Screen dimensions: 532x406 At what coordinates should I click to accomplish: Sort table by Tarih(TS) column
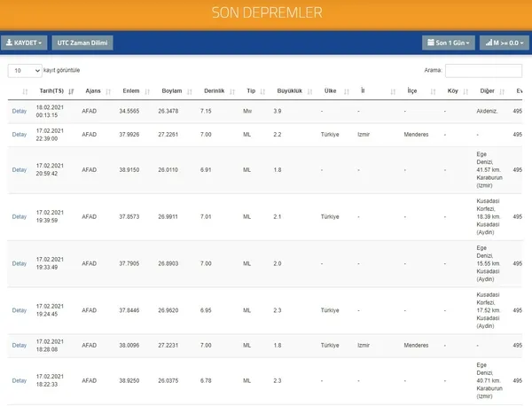pyautogui.click(x=51, y=90)
